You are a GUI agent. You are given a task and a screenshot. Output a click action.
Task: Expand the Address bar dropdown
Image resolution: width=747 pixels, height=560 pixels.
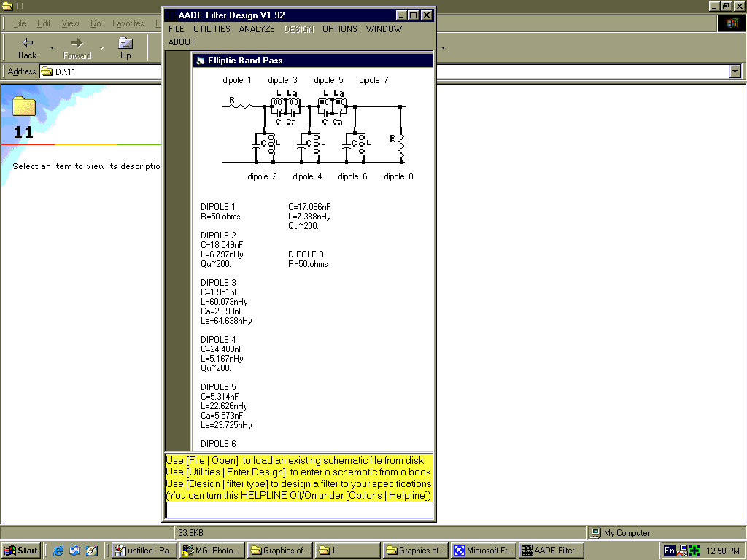[x=735, y=71]
